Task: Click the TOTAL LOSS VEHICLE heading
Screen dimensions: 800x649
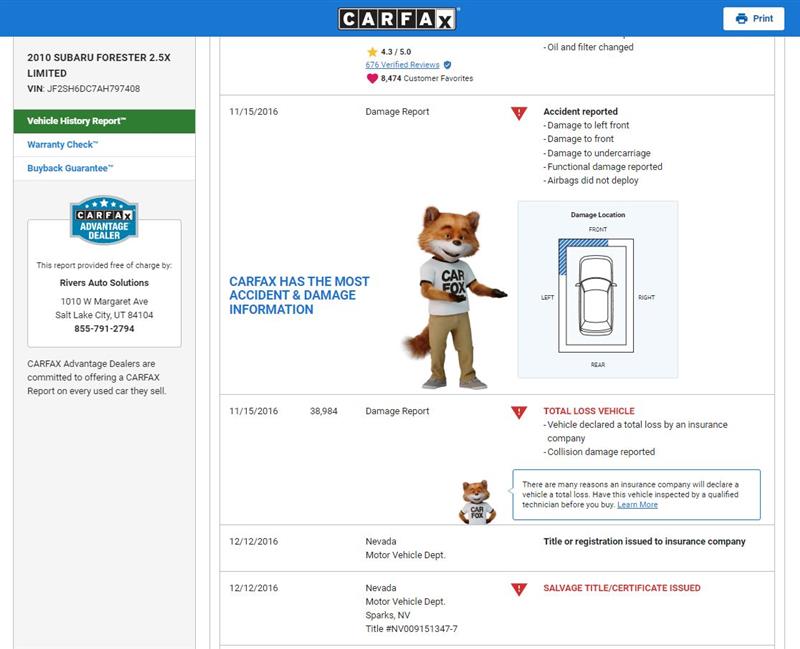Action: pos(588,411)
